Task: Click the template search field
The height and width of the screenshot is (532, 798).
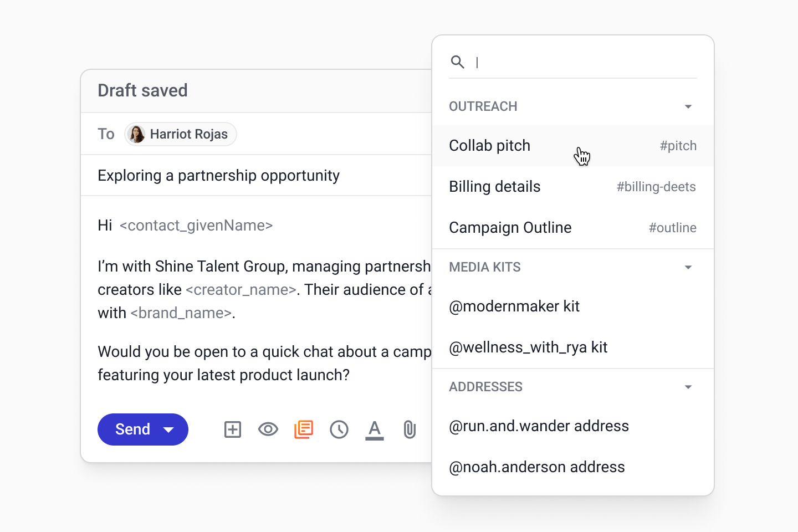Action: coord(573,62)
